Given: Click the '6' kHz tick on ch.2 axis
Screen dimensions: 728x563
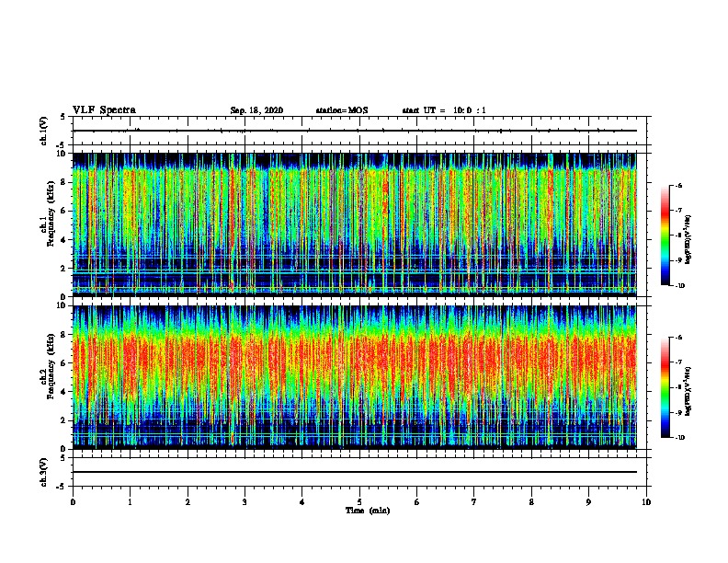Looking at the screenshot, I should tap(64, 363).
